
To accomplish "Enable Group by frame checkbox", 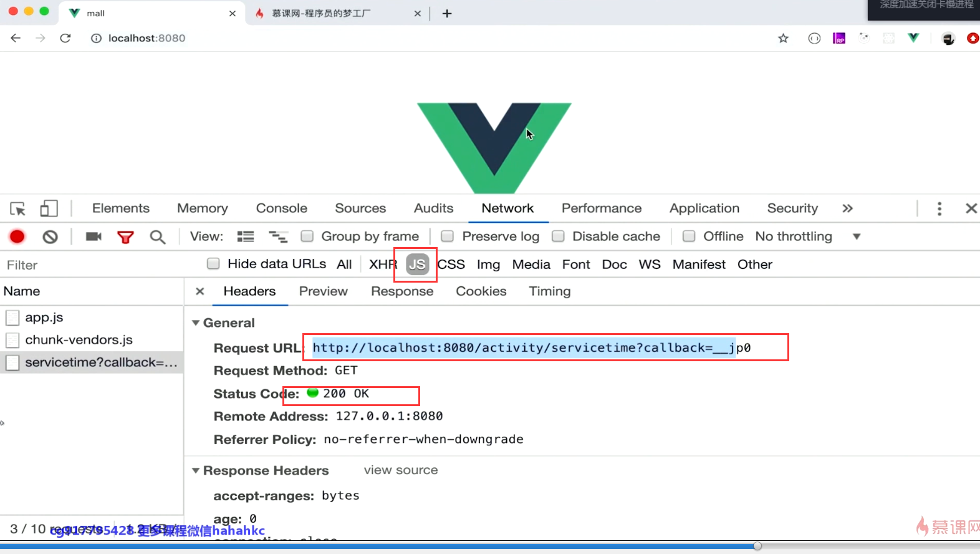I will point(307,236).
